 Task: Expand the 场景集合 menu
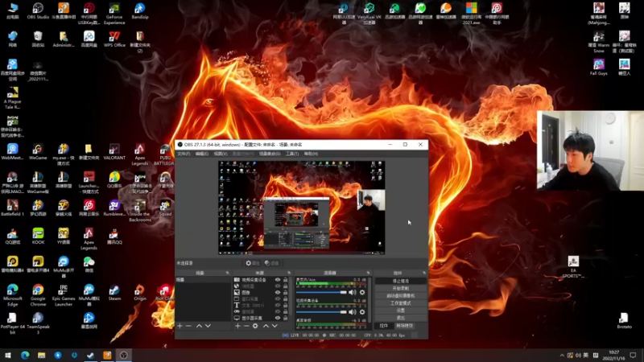pyautogui.click(x=270, y=154)
